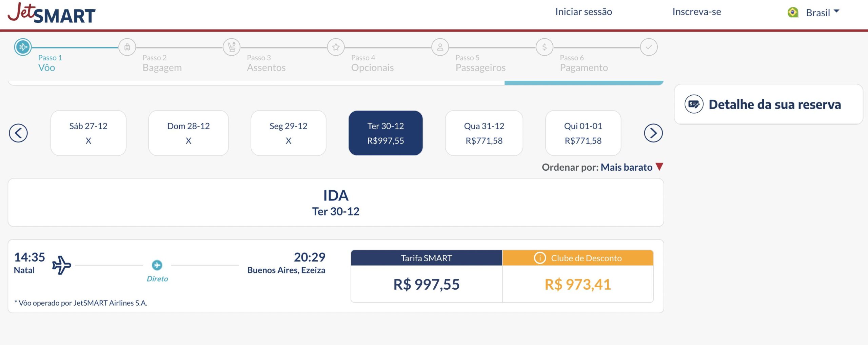Open the Brasil country dropdown
This screenshot has height=345, width=868.
pyautogui.click(x=817, y=13)
